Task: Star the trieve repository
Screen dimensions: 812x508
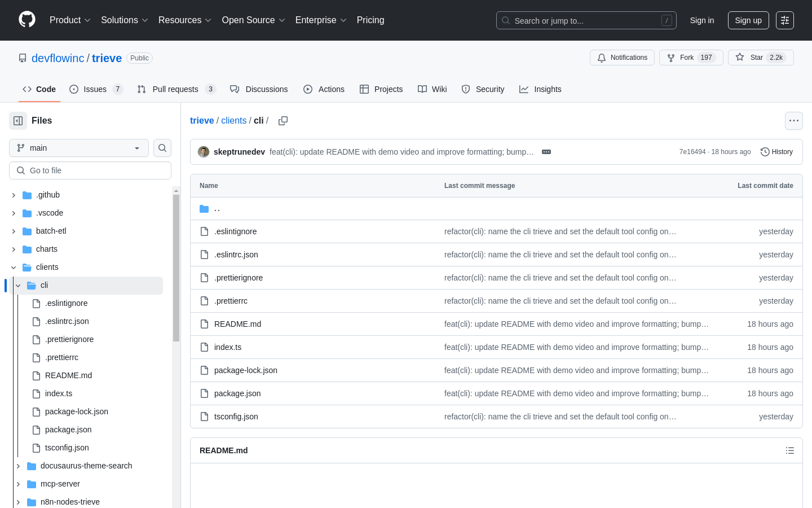Action: [761, 58]
